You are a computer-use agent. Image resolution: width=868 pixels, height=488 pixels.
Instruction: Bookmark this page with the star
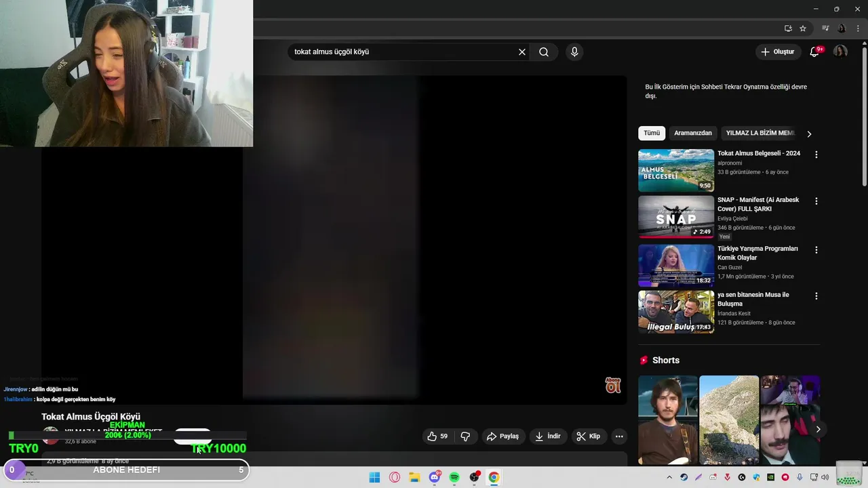click(803, 28)
